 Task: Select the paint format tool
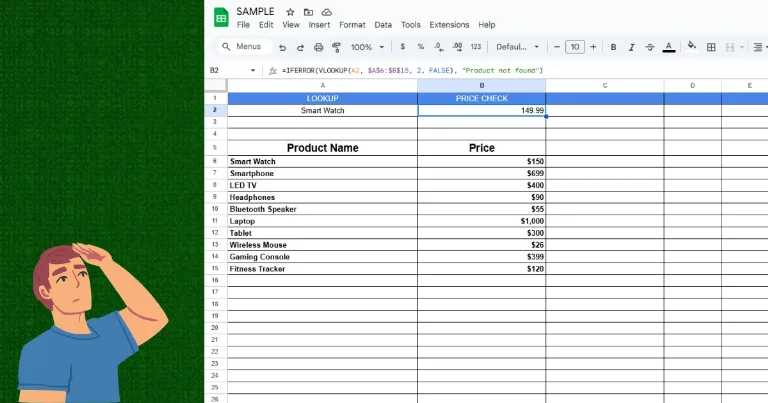tap(336, 47)
